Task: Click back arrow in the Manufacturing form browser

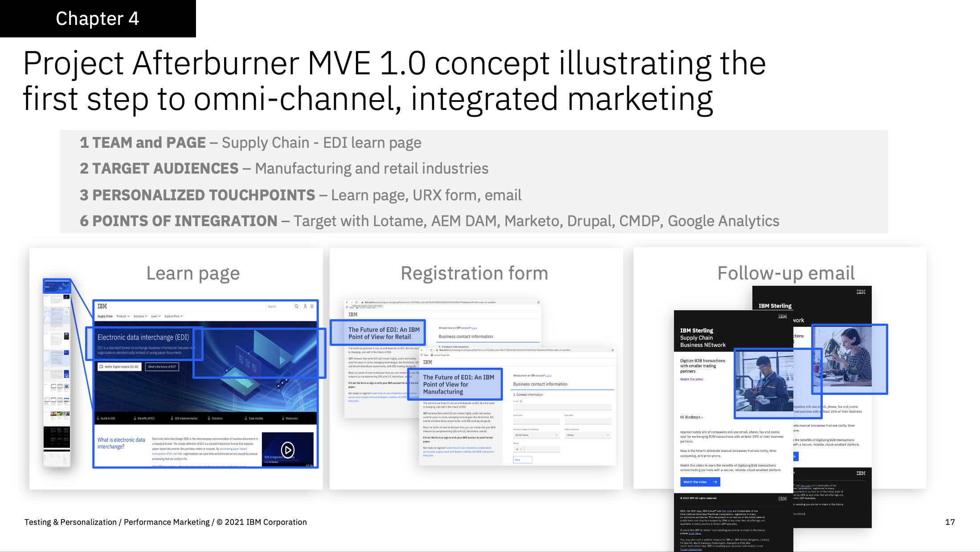Action: 421,350
